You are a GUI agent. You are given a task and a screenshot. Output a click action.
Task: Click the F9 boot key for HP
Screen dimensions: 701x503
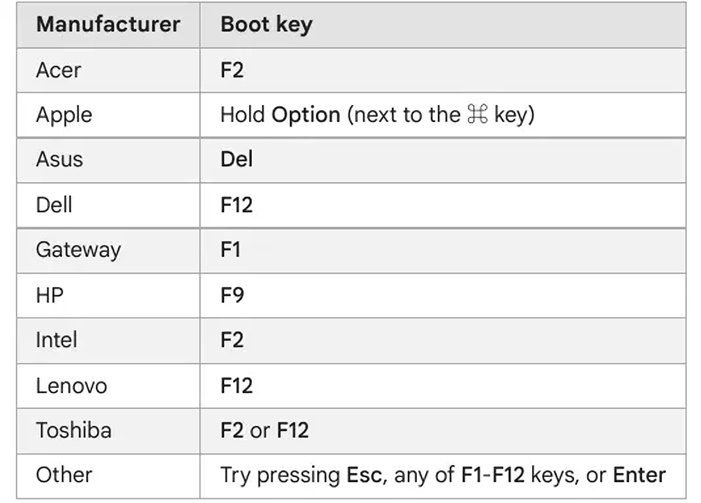click(232, 295)
